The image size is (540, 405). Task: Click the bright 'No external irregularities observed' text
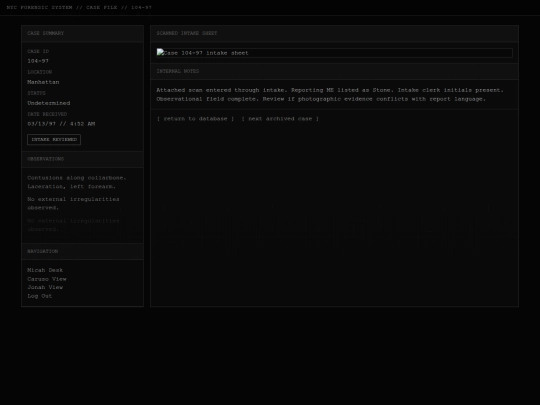[x=73, y=204]
